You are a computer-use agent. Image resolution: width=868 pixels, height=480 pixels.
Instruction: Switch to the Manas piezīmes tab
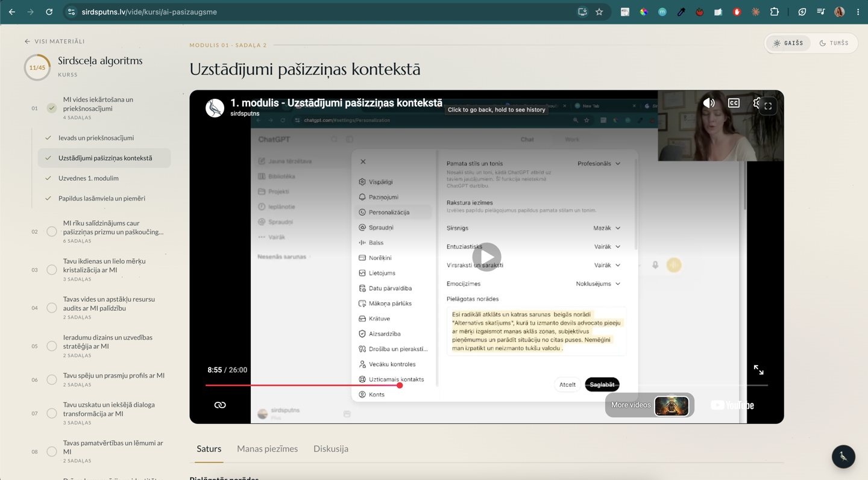pos(268,449)
